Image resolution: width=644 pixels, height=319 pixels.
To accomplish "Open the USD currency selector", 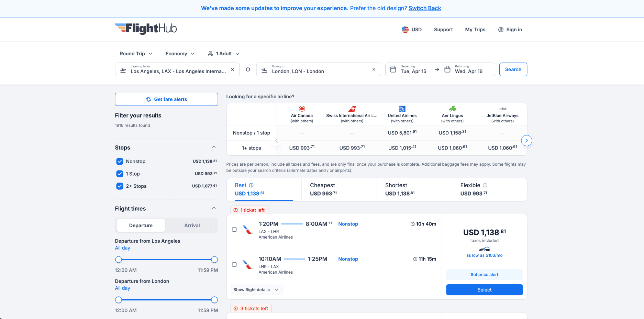I will pyautogui.click(x=412, y=30).
